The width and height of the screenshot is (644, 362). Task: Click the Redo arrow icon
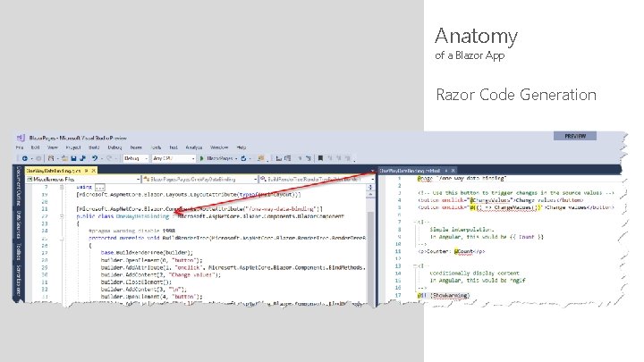pyautogui.click(x=109, y=158)
